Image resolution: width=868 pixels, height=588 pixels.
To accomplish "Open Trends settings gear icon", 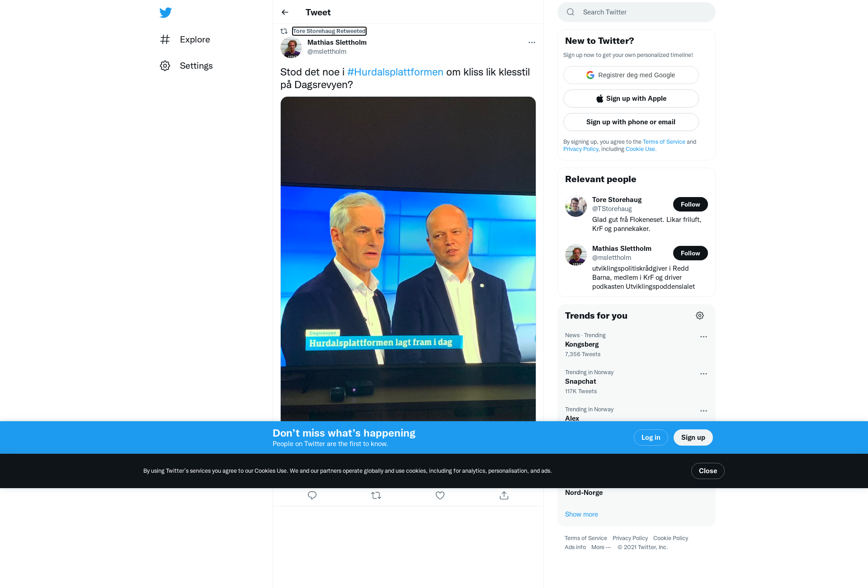I will pyautogui.click(x=700, y=315).
